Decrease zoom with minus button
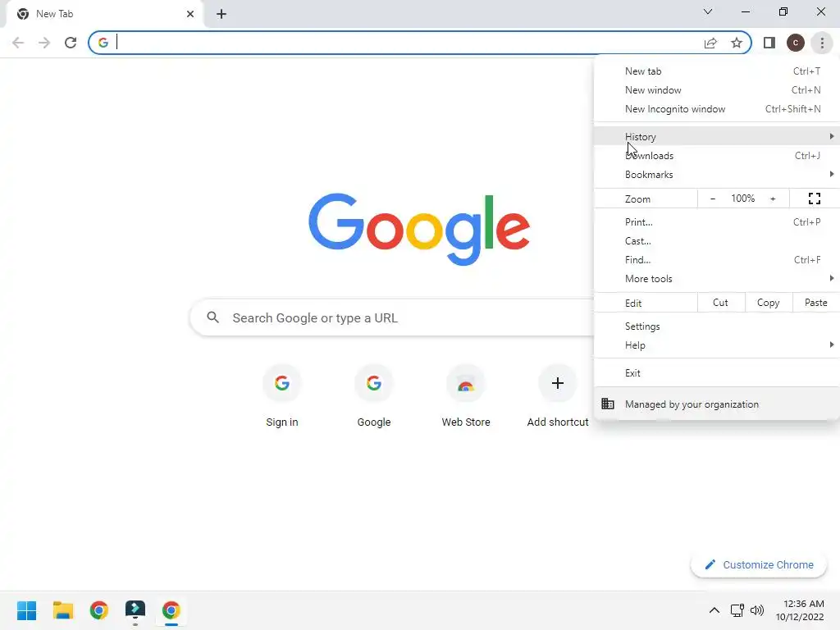Image resolution: width=840 pixels, height=630 pixels. click(x=713, y=199)
